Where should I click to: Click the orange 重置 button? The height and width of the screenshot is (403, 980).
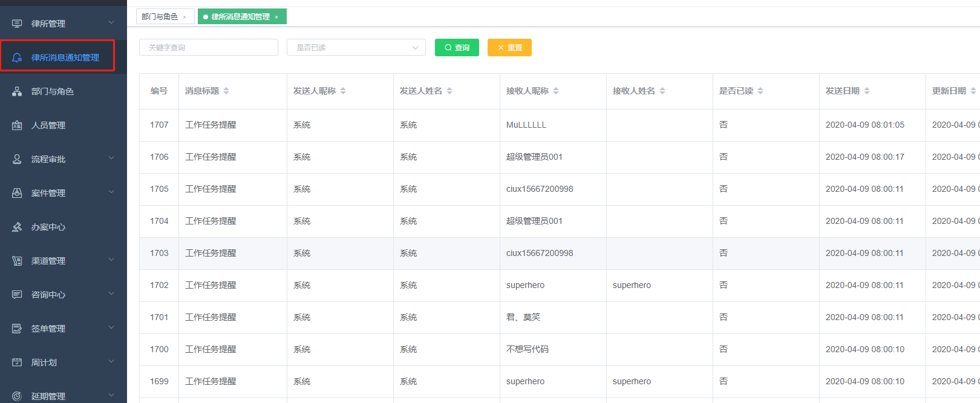[509, 47]
